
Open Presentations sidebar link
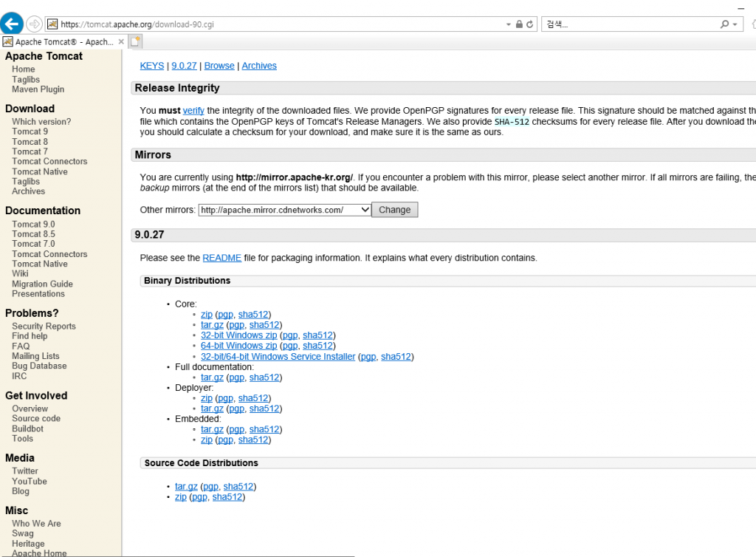point(38,294)
